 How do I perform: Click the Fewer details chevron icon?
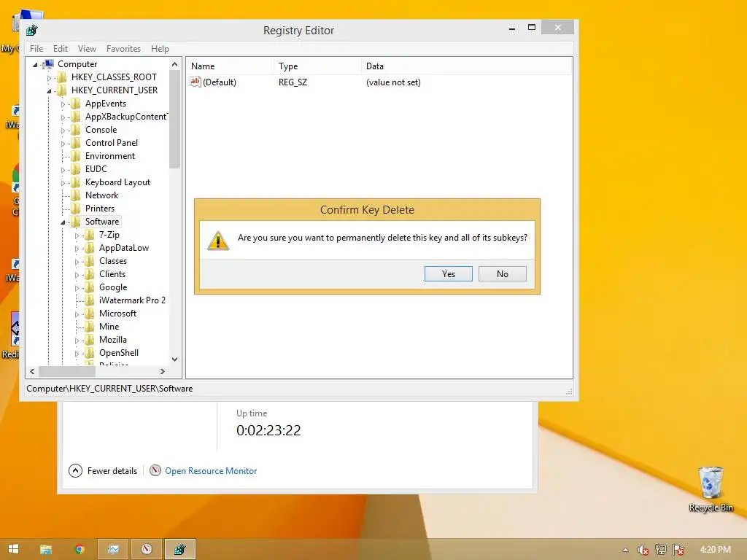click(x=75, y=471)
